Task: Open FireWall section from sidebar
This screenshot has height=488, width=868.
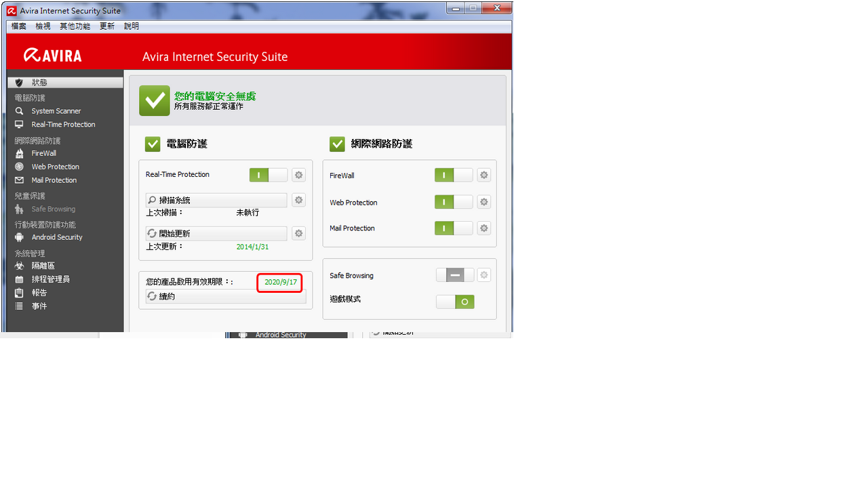Action: tap(44, 153)
